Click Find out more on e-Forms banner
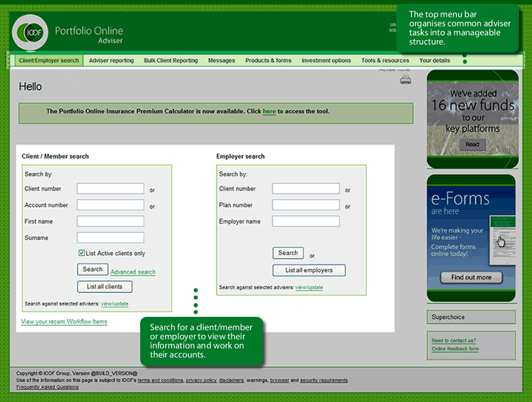The height and width of the screenshot is (402, 532). click(x=471, y=277)
